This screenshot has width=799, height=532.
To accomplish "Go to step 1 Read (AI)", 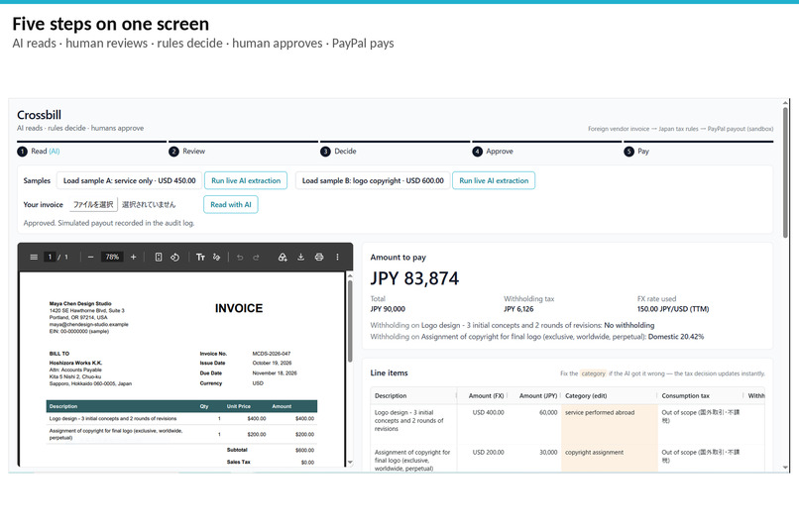I will tap(39, 152).
